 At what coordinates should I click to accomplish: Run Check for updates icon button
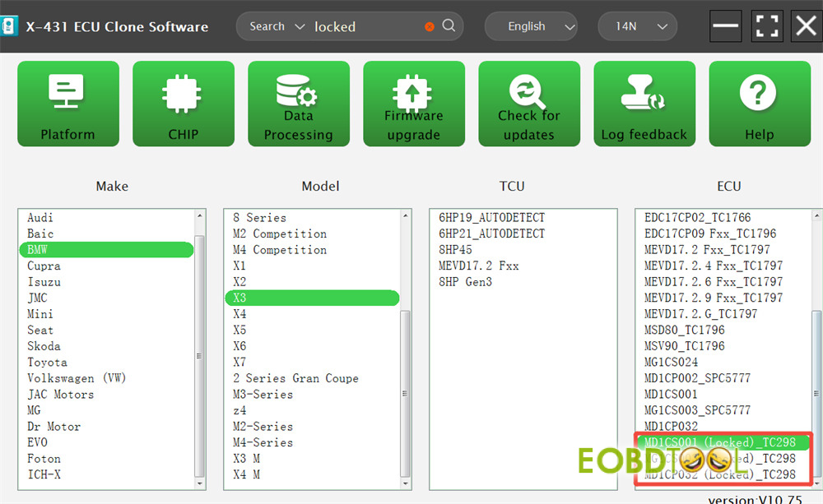(529, 104)
